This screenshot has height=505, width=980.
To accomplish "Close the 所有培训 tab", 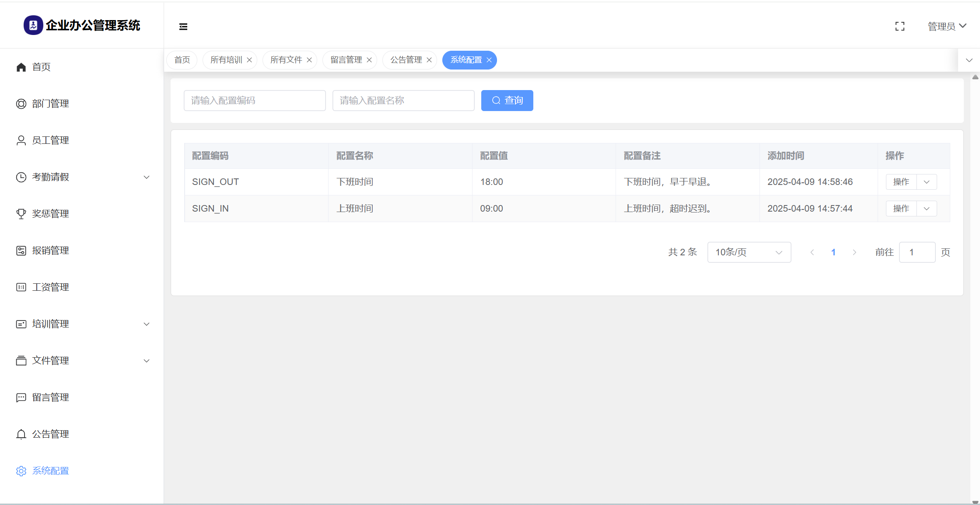I will tap(249, 60).
